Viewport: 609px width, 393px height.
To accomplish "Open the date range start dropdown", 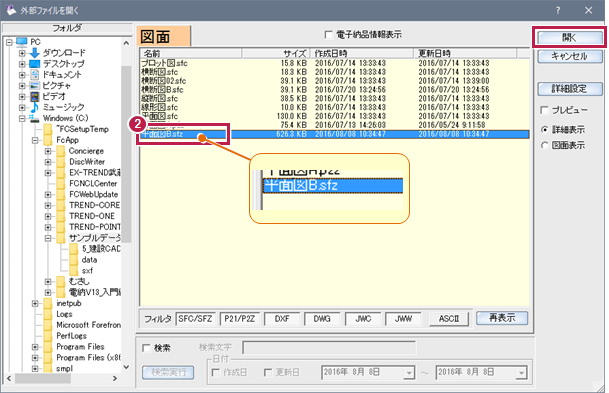I will (x=409, y=373).
